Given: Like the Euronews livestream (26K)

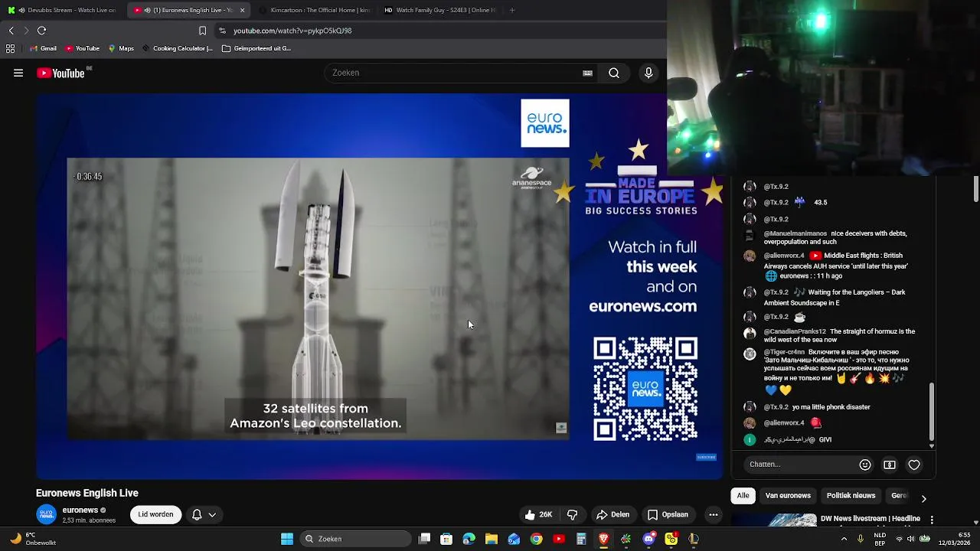Looking at the screenshot, I should (x=538, y=515).
